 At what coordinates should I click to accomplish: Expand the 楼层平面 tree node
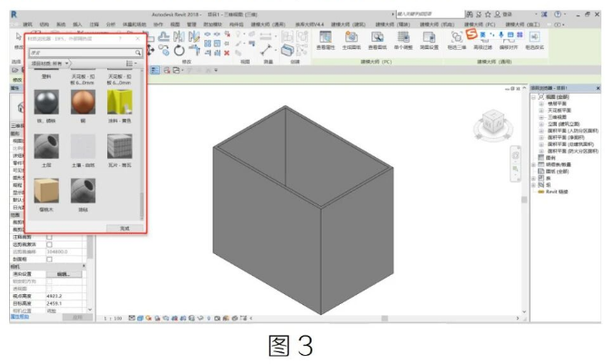pos(541,103)
